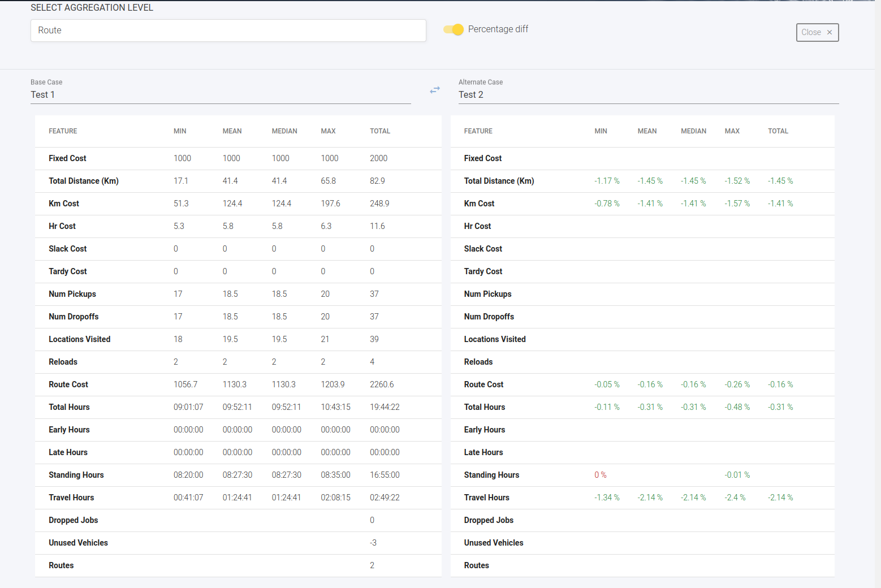Open the Base Case Test 1 selector

221,94
